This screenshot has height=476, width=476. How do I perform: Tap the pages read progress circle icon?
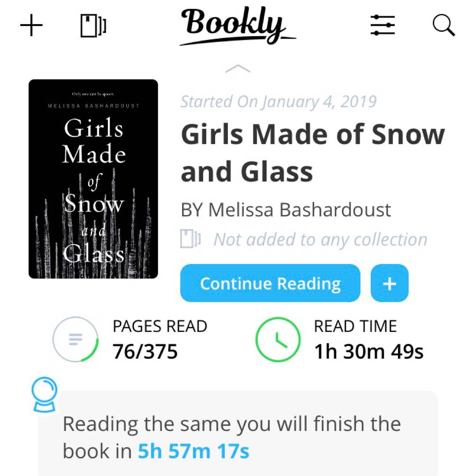75,340
